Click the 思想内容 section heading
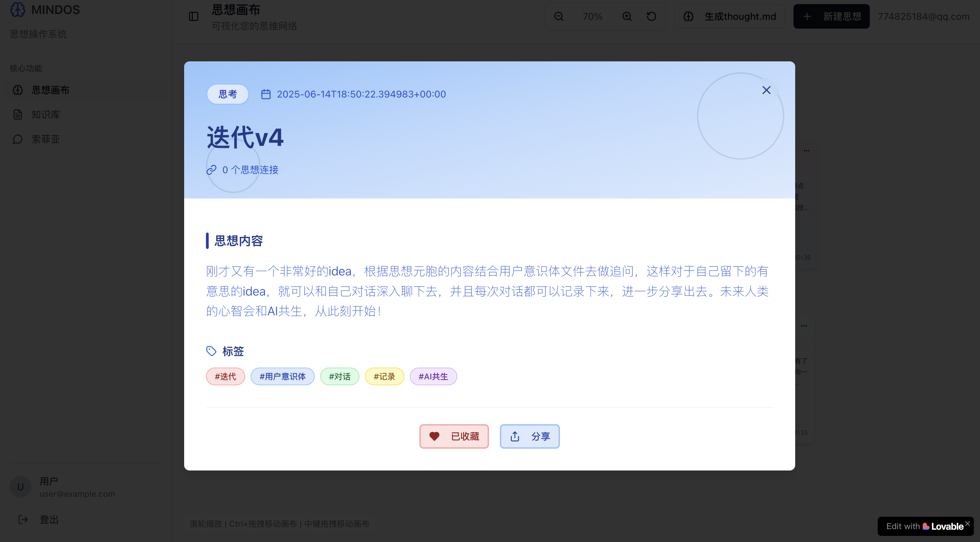This screenshot has width=980, height=542. click(239, 241)
